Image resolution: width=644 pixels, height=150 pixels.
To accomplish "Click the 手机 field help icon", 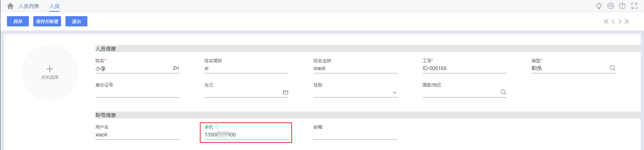I will click(217, 127).
